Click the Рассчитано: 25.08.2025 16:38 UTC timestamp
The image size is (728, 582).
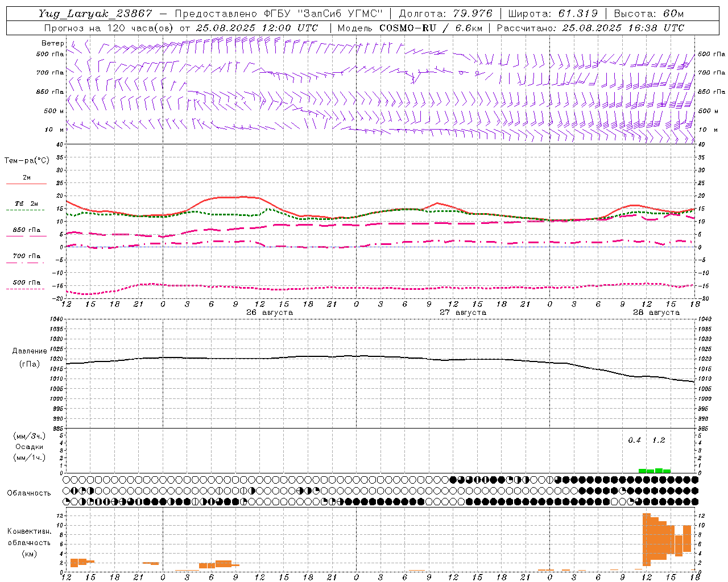(x=590, y=27)
